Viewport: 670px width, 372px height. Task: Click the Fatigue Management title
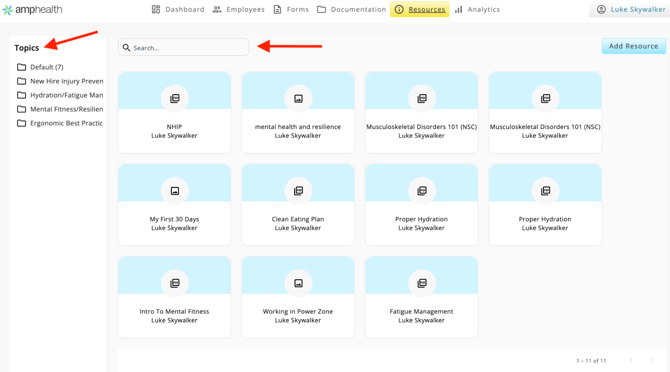(421, 311)
